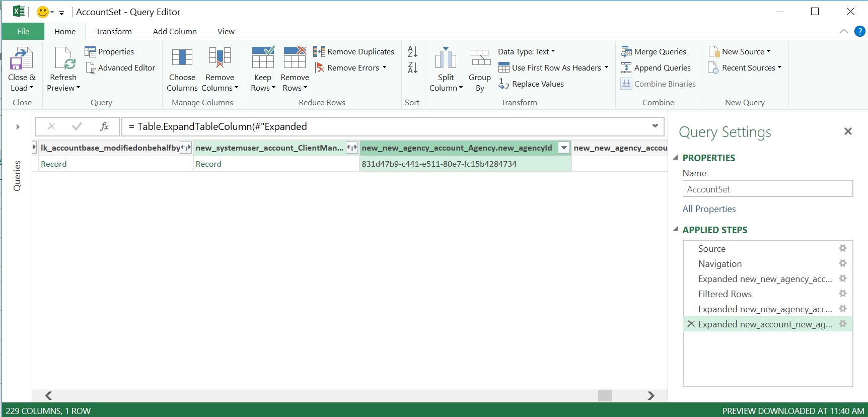This screenshot has height=417, width=868.
Task: Click Append Queries
Action: (x=656, y=67)
